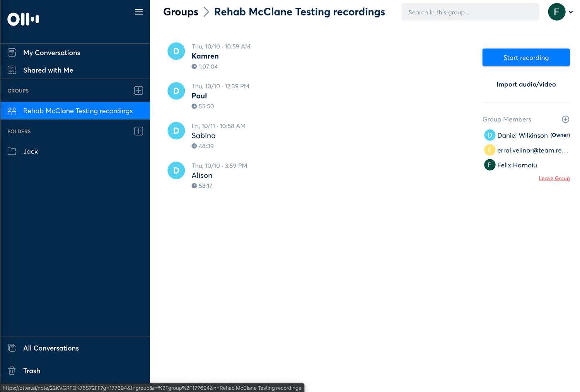Click the 'Fri, 10/11 · 10:58 AM' timestamp

[218, 126]
